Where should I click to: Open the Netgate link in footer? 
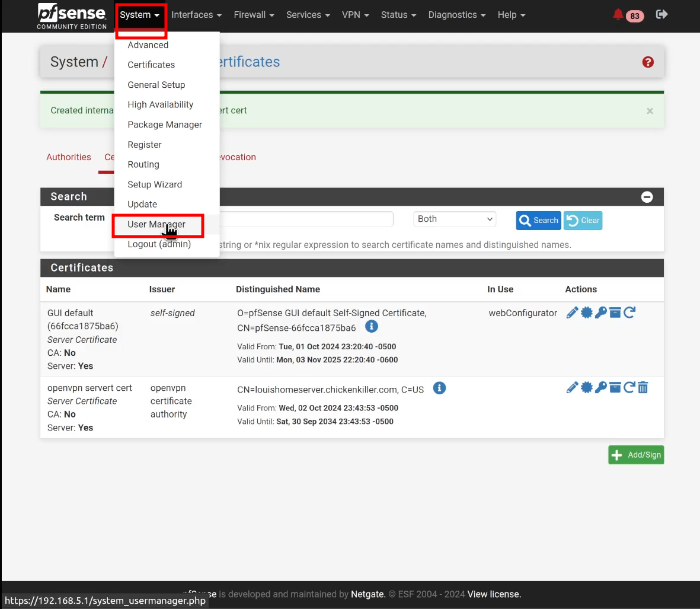pyautogui.click(x=368, y=594)
